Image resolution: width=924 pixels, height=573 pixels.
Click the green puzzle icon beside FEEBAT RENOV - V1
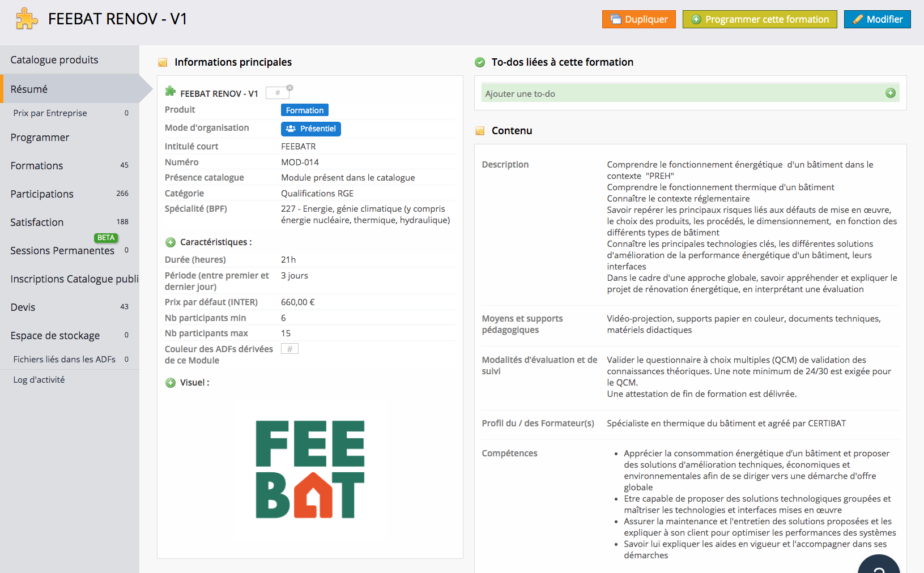click(170, 91)
